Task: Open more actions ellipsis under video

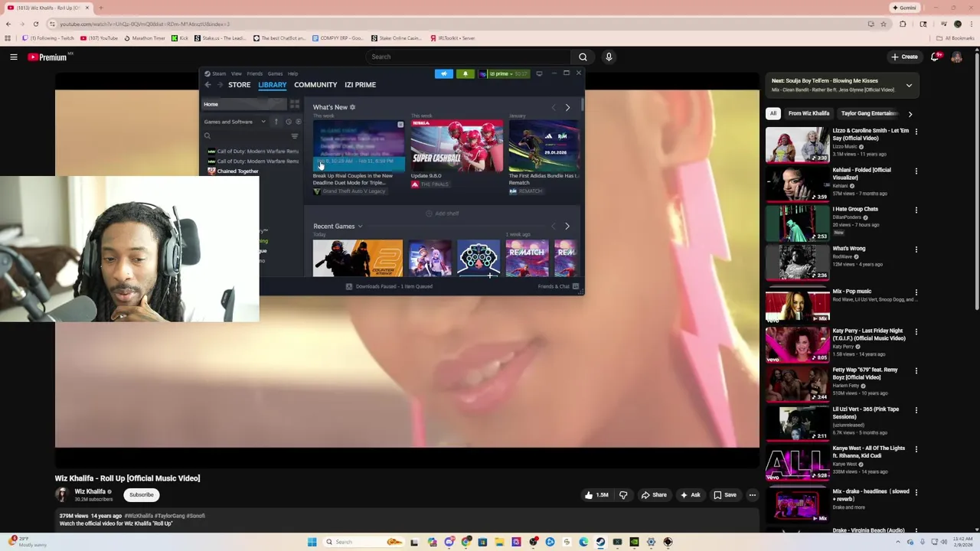Action: point(753,495)
